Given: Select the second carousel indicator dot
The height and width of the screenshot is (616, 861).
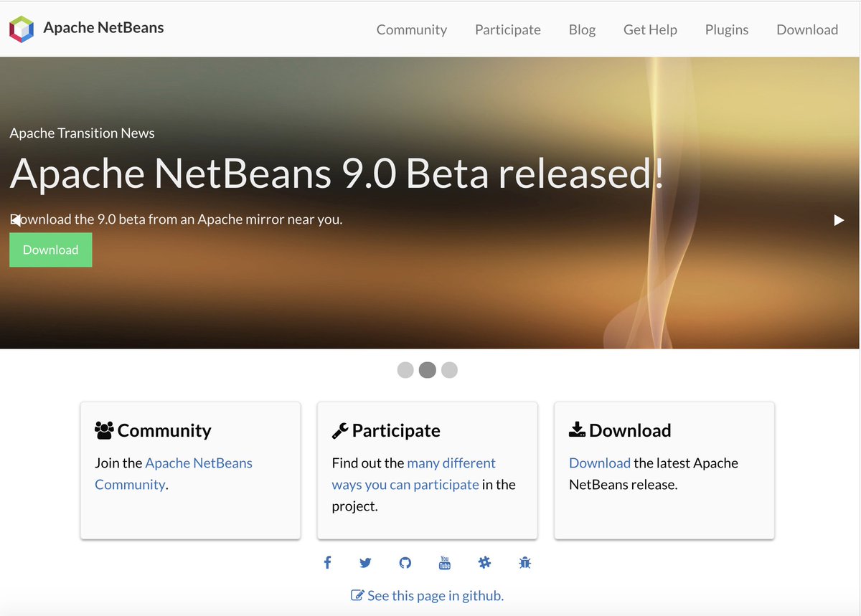Looking at the screenshot, I should pyautogui.click(x=428, y=370).
